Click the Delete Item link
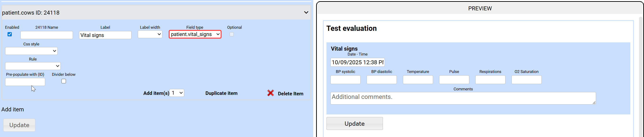 pos(290,94)
